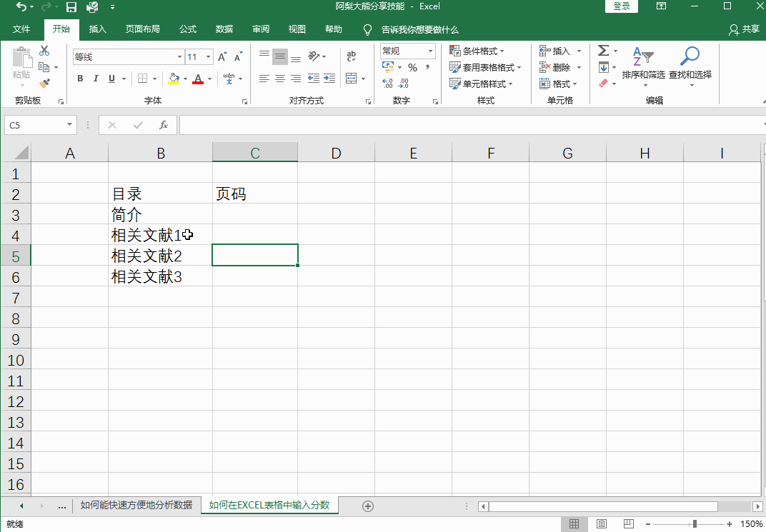
Task: Select sheet tab 如何能快速方便地分析数据
Action: tap(136, 505)
